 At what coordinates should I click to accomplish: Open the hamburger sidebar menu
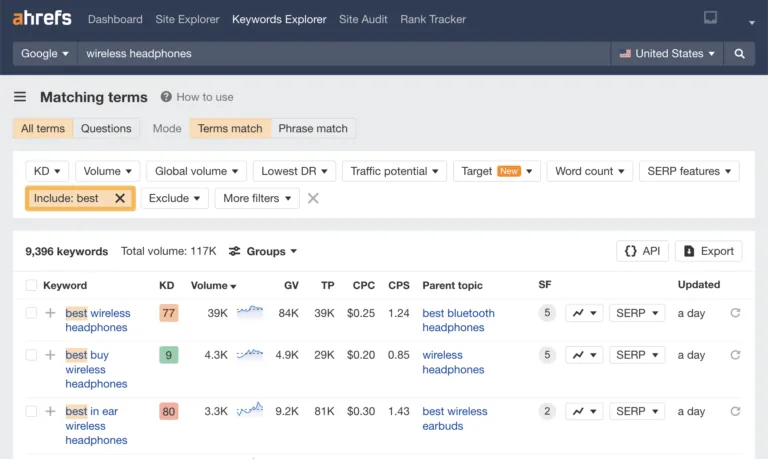tap(20, 97)
